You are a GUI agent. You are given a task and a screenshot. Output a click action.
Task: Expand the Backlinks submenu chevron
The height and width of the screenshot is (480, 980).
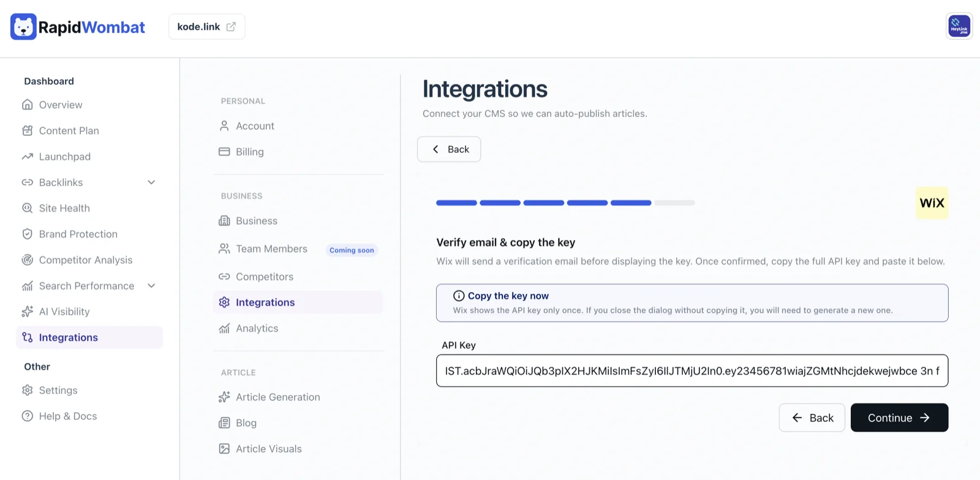pos(151,182)
